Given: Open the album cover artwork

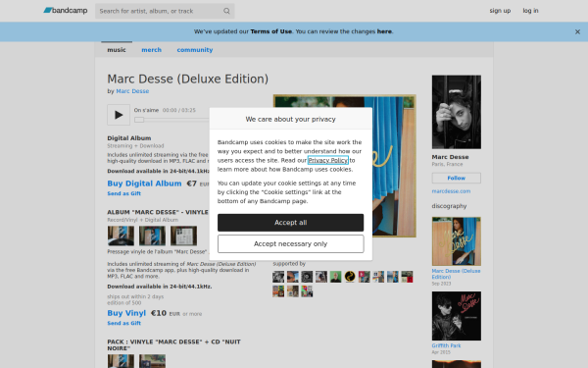Looking at the screenshot, I should [x=394, y=166].
